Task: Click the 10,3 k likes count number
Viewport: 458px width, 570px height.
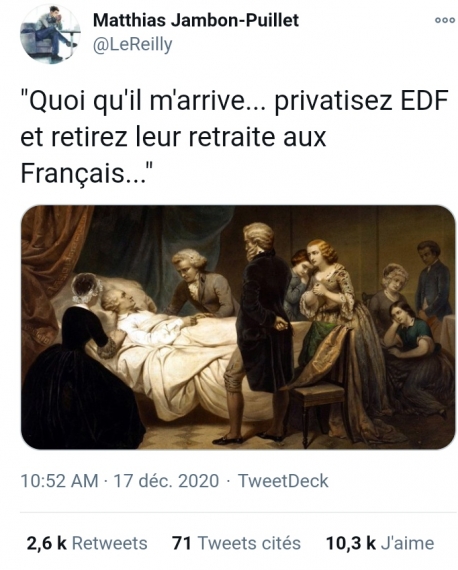Action: 350,543
